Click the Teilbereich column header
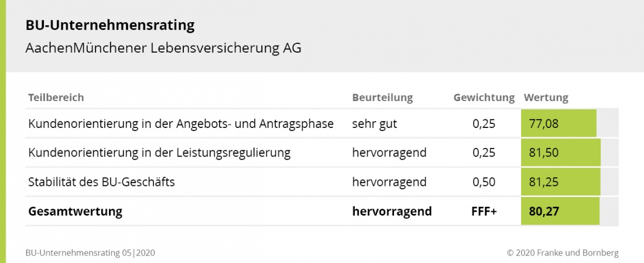The image size is (644, 263). 56,98
